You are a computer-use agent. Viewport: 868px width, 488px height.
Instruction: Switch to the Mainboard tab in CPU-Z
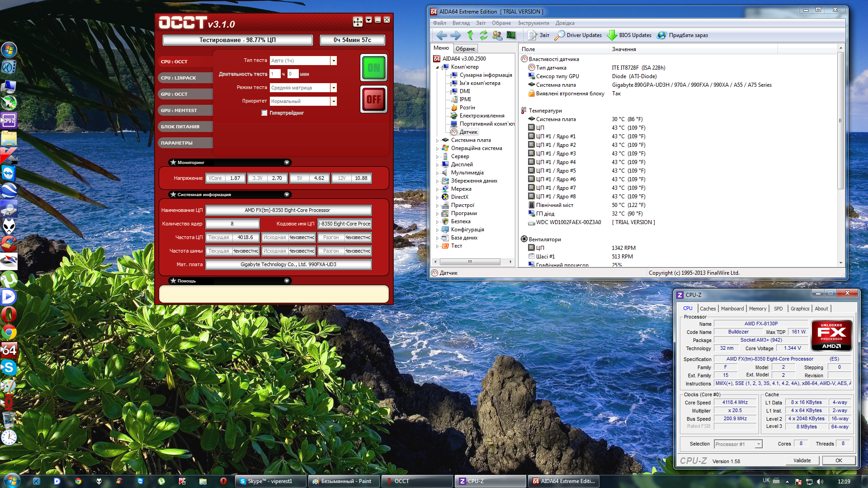[732, 309]
